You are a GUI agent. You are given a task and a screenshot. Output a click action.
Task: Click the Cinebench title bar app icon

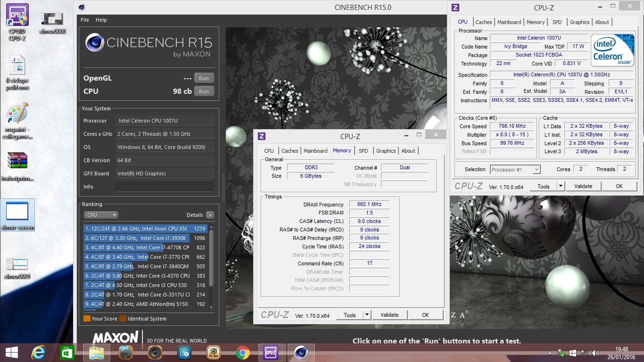click(82, 7)
